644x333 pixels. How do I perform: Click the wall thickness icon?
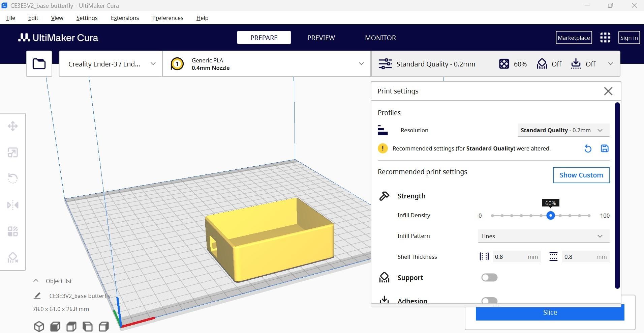pos(484,257)
